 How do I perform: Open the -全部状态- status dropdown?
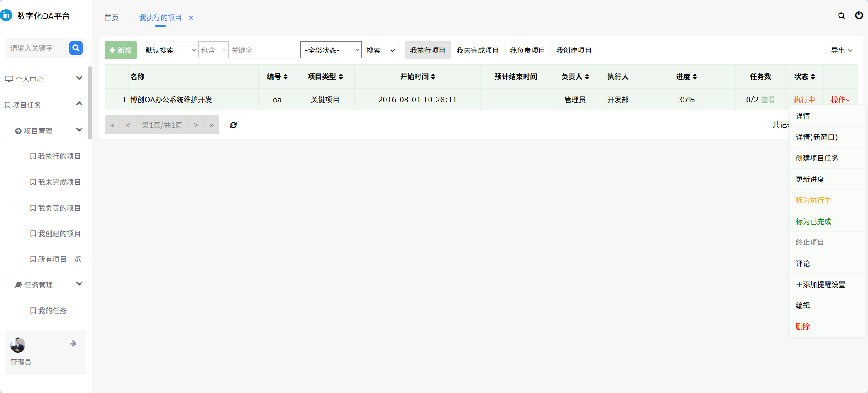click(331, 50)
